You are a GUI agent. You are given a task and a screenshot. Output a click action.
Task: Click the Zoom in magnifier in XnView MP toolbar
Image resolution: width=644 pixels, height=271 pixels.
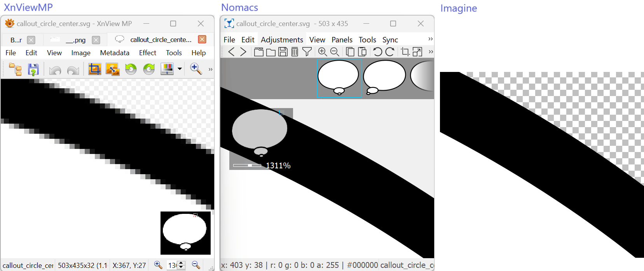[x=196, y=69]
